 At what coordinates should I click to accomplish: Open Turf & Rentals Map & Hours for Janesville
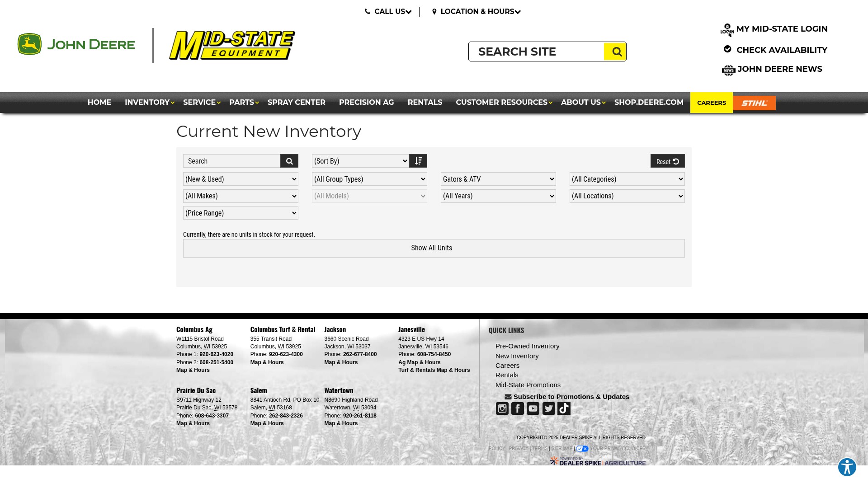pyautogui.click(x=434, y=370)
